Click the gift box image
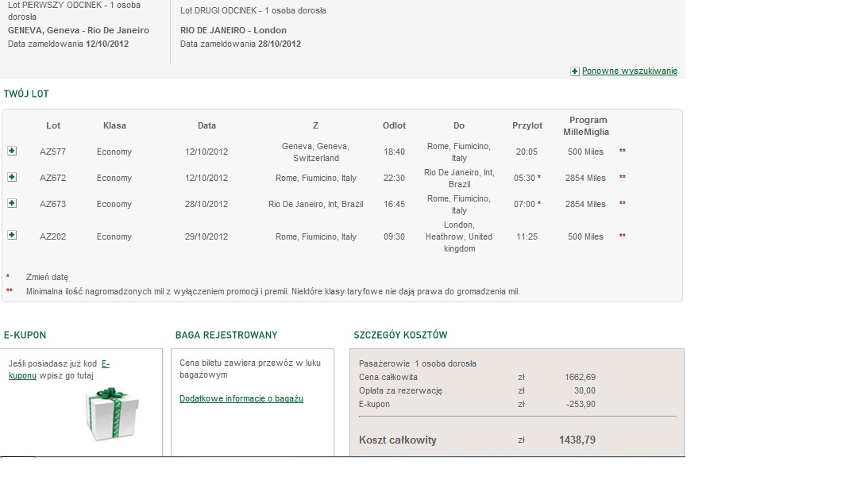Image resolution: width=868 pixels, height=488 pixels. coord(113,414)
